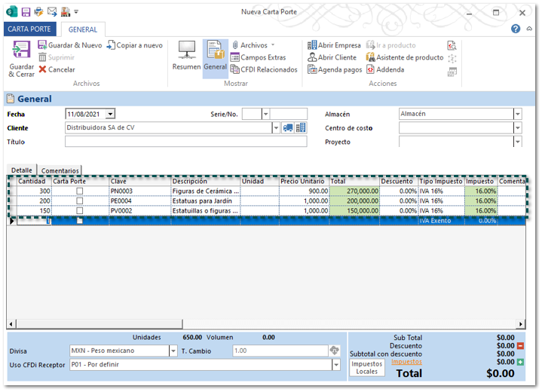This screenshot has width=542, height=392.
Task: Click the Impuestos Locales button
Action: pos(366,367)
